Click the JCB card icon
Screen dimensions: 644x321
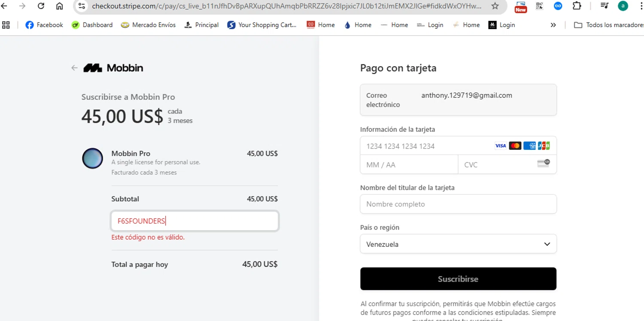click(x=544, y=146)
